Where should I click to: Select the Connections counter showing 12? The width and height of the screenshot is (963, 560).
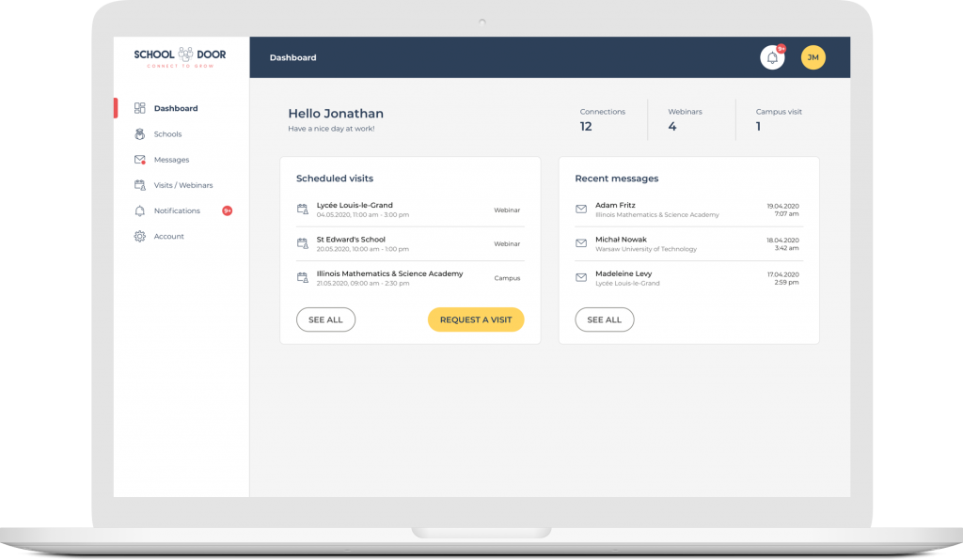602,119
